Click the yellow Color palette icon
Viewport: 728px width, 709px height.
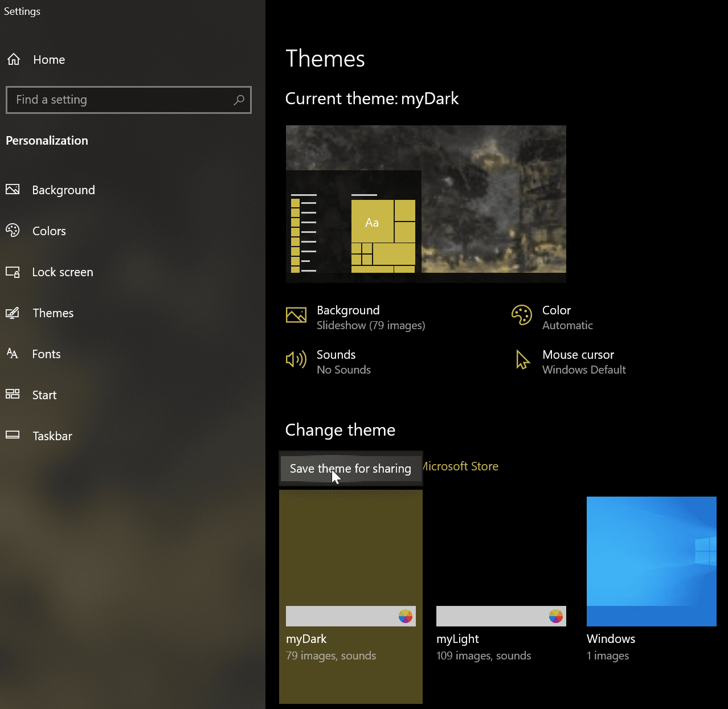pos(522,315)
